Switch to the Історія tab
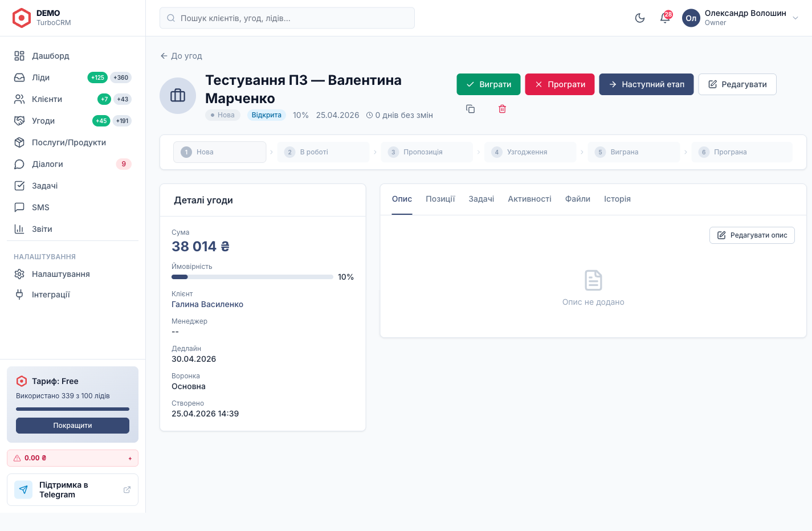 [x=617, y=199]
